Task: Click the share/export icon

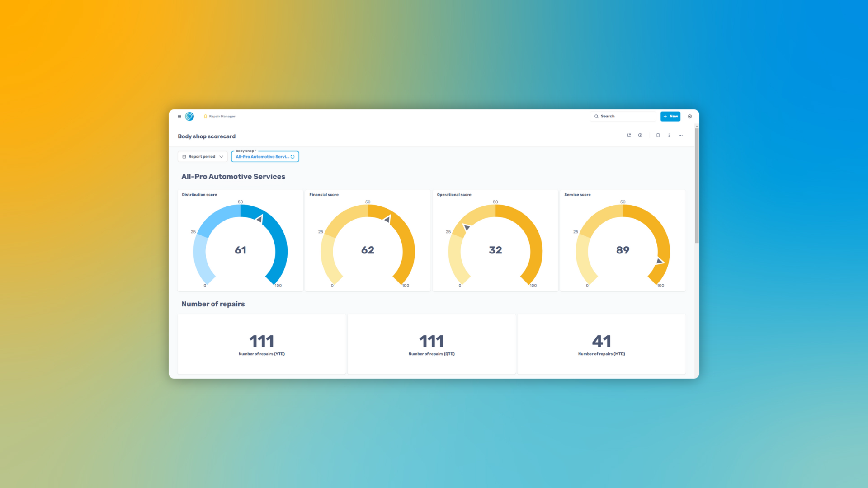Action: pos(629,135)
